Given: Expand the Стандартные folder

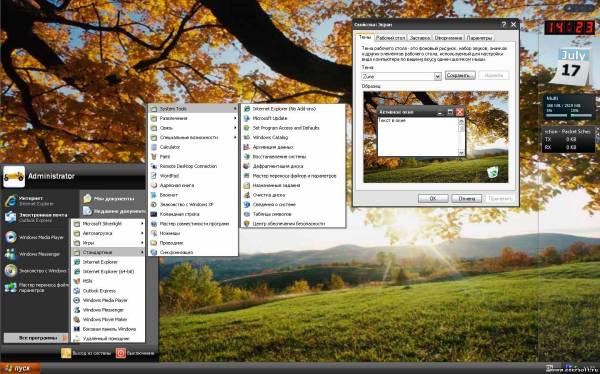Looking at the screenshot, I should pos(108,252).
